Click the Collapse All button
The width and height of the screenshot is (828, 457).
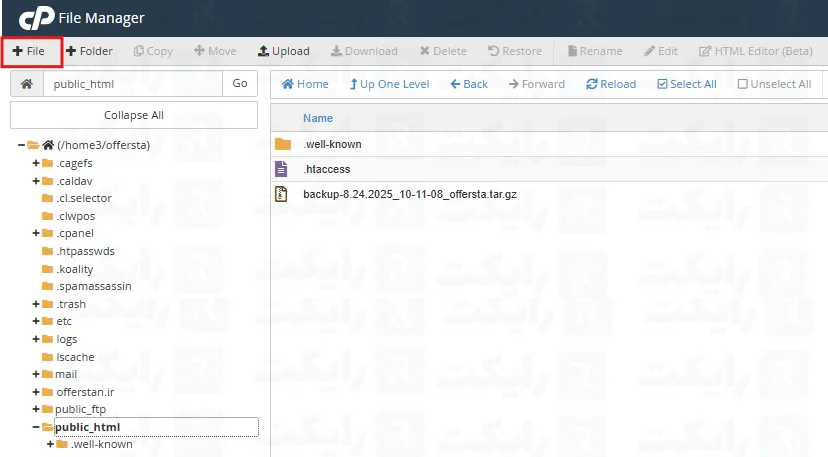133,115
